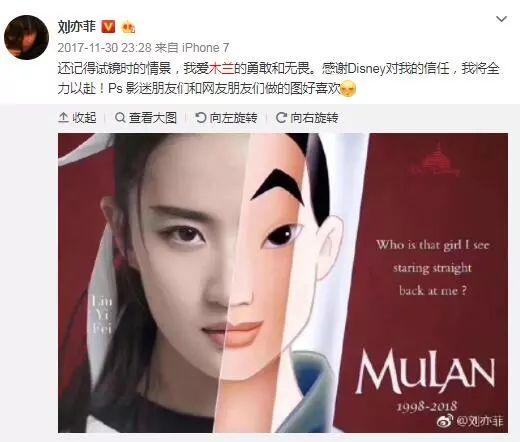Click the expanded Mulan poster image
The width and height of the screenshot is (520, 442).
click(283, 283)
